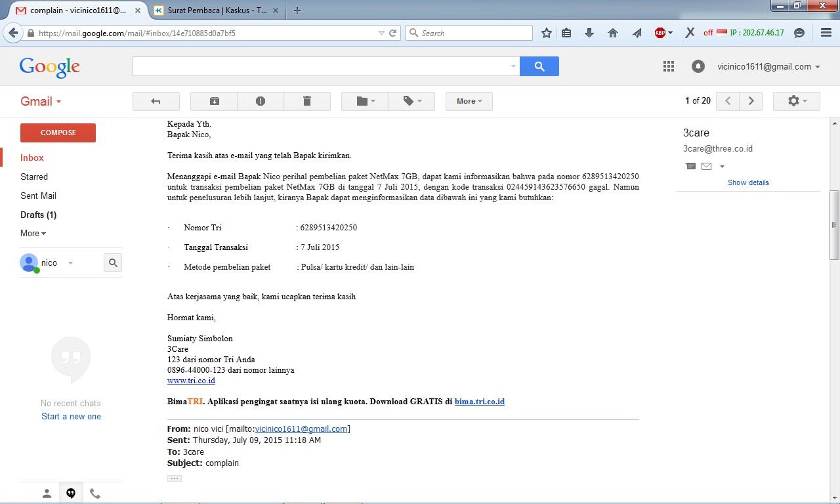Screen dimensions: 840x504
Task: Open the Inbox folder
Action: point(32,157)
